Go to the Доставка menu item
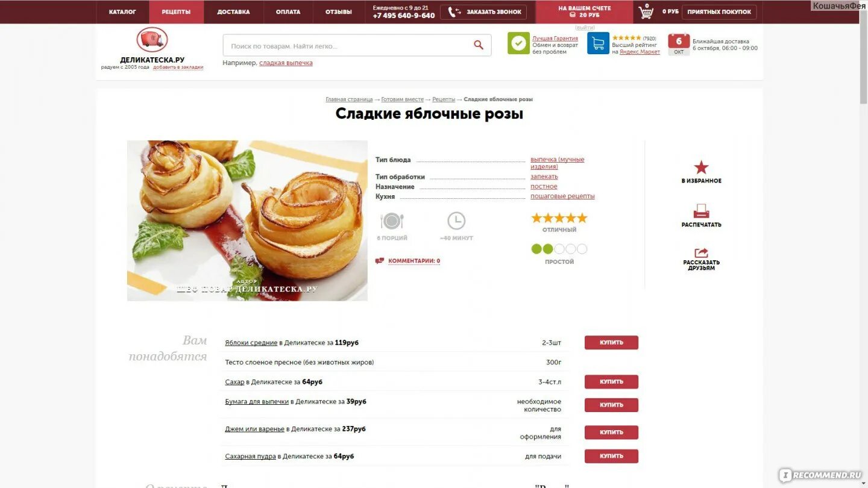This screenshot has width=868, height=488. click(233, 12)
